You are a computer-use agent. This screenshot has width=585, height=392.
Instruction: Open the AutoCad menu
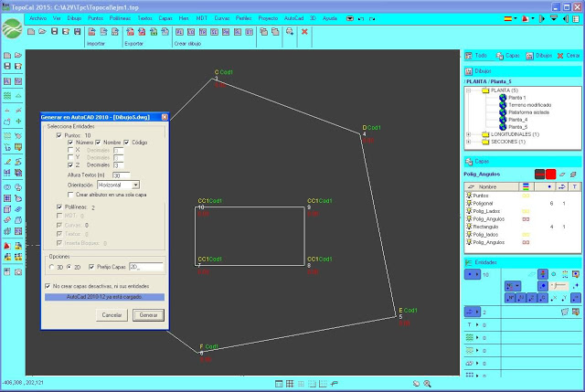(293, 18)
